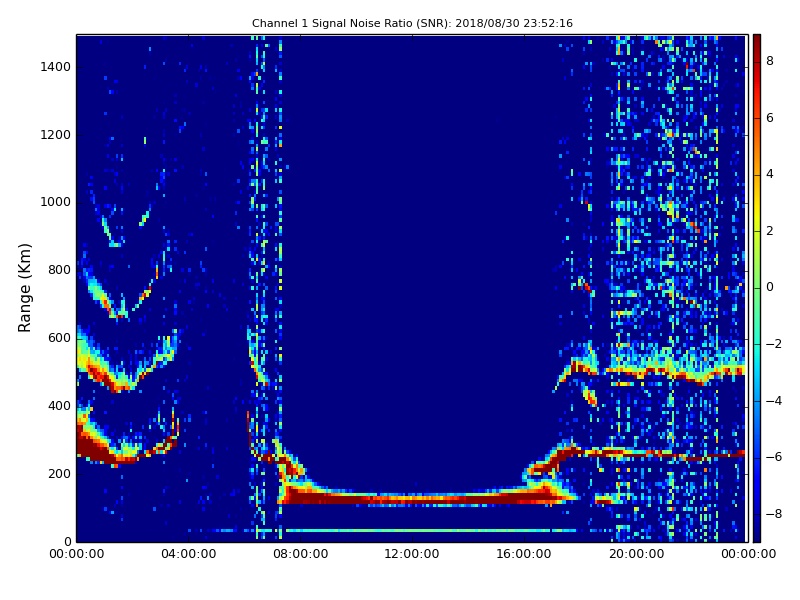
Task: Click the 08:00:00 time tick label
Action: (301, 554)
